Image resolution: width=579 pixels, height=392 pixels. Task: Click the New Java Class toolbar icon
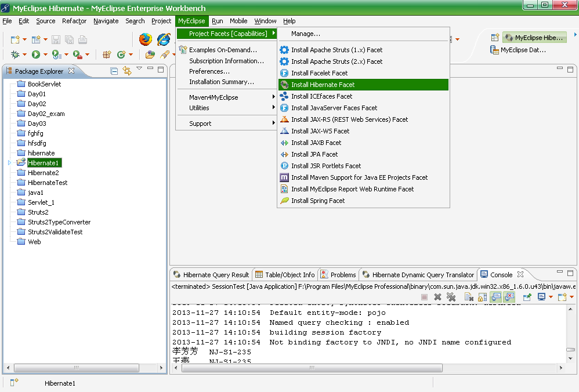coord(121,55)
